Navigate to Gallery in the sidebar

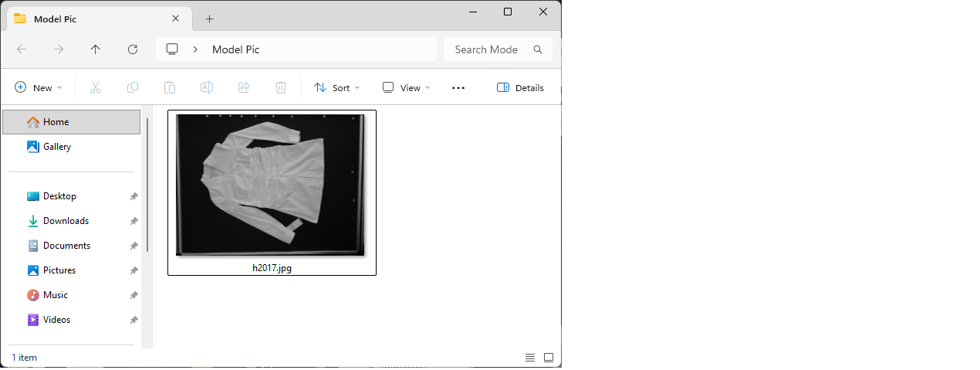click(57, 147)
